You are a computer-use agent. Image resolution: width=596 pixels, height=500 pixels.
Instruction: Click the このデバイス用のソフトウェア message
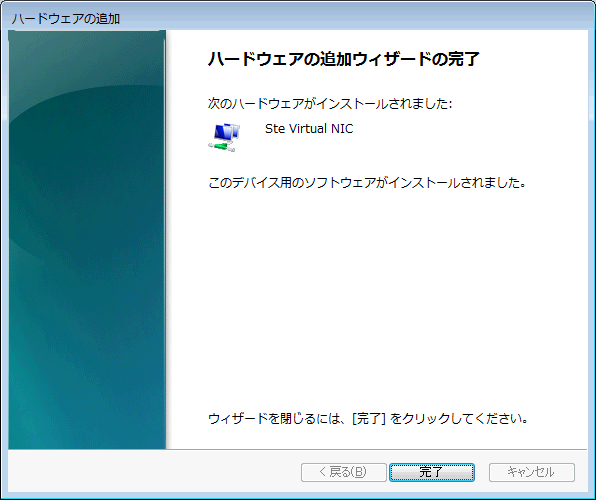click(x=367, y=183)
